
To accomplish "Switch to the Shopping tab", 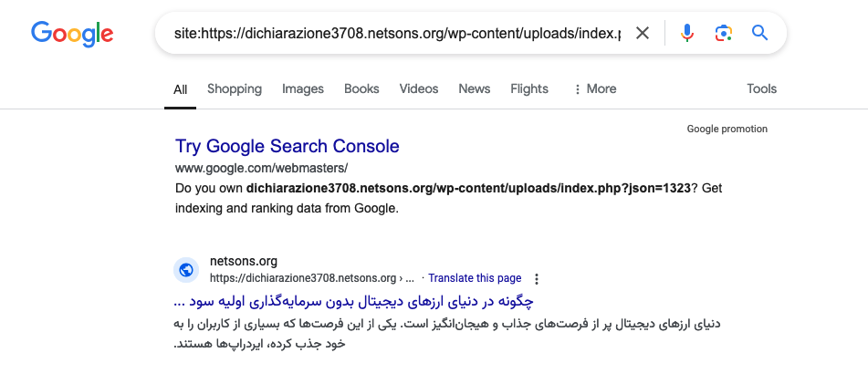I will coord(235,89).
